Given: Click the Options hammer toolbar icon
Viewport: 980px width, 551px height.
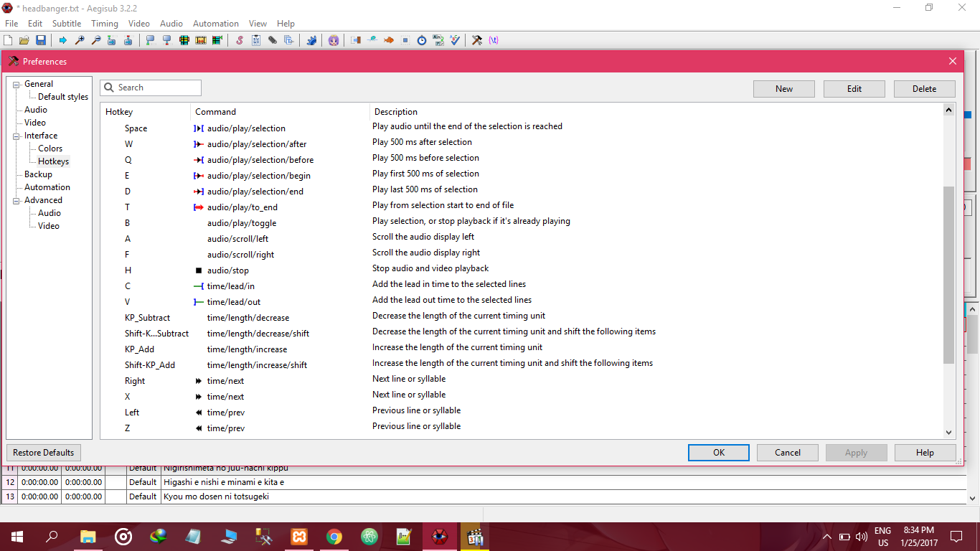Looking at the screenshot, I should (477, 40).
